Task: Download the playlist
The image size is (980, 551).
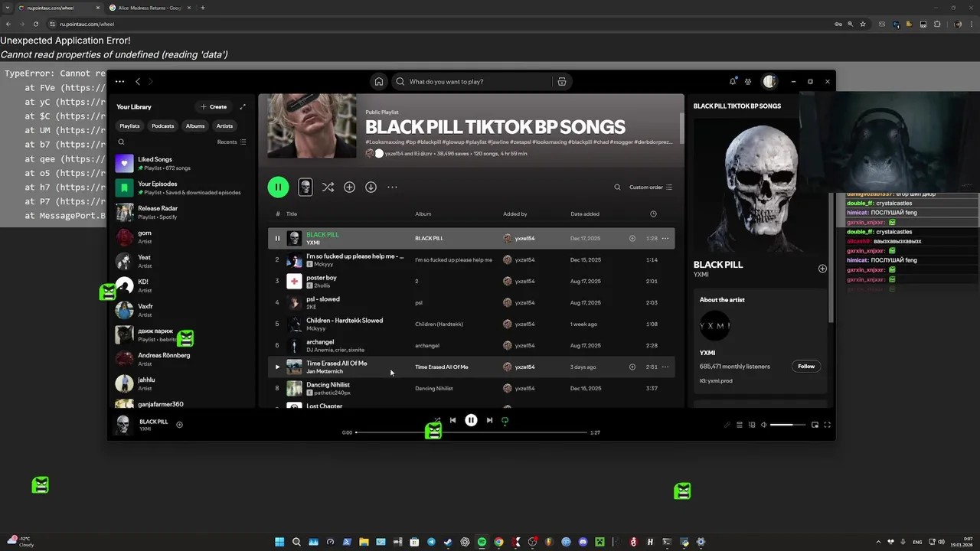Action: pyautogui.click(x=371, y=187)
